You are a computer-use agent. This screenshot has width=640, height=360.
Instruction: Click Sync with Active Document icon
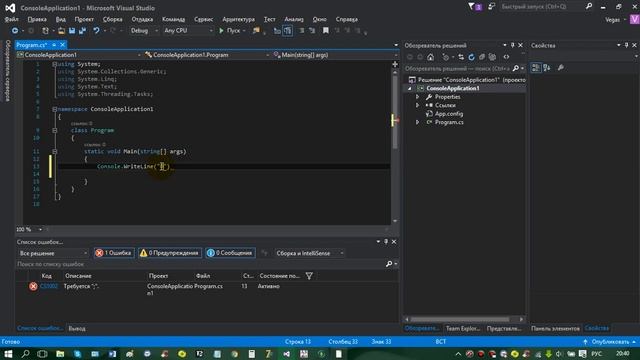click(x=461, y=57)
